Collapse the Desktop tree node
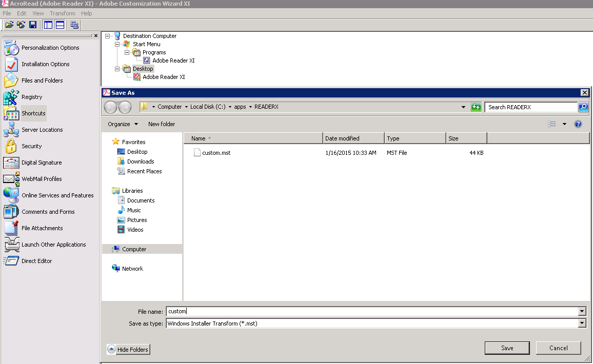This screenshot has width=593, height=364. pos(117,69)
